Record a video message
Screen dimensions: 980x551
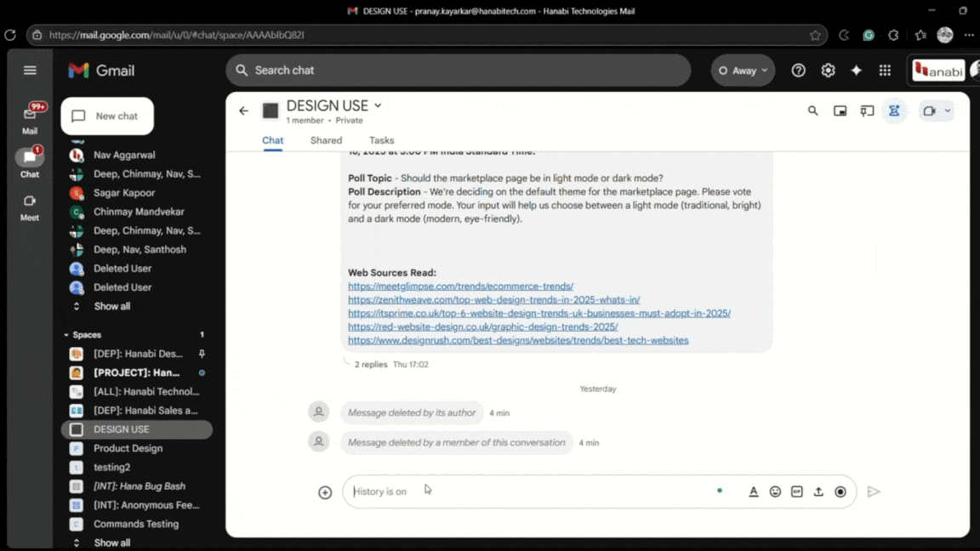point(840,491)
